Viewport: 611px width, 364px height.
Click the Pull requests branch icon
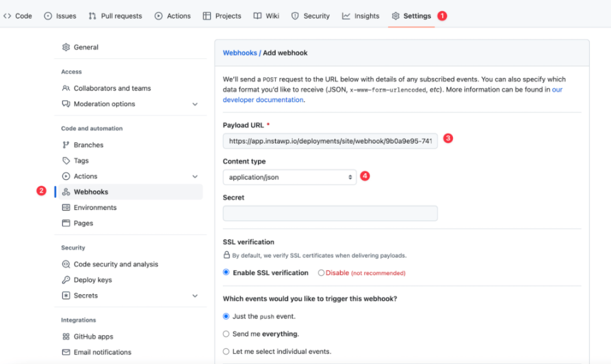pyautogui.click(x=92, y=16)
